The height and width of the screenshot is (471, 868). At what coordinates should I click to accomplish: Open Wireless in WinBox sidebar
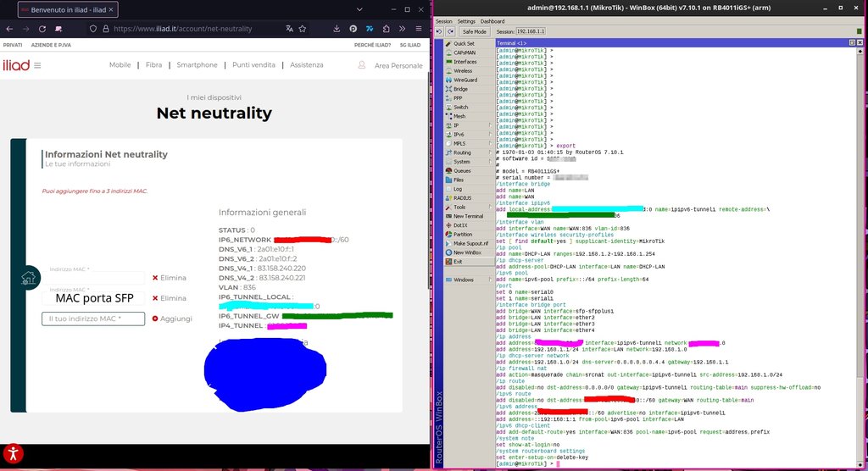463,71
